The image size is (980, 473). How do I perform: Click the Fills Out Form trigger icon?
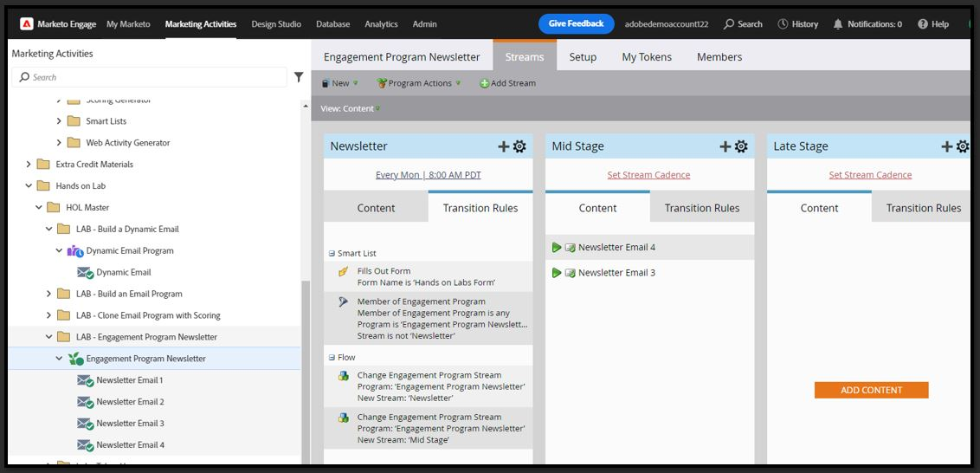pos(343,271)
